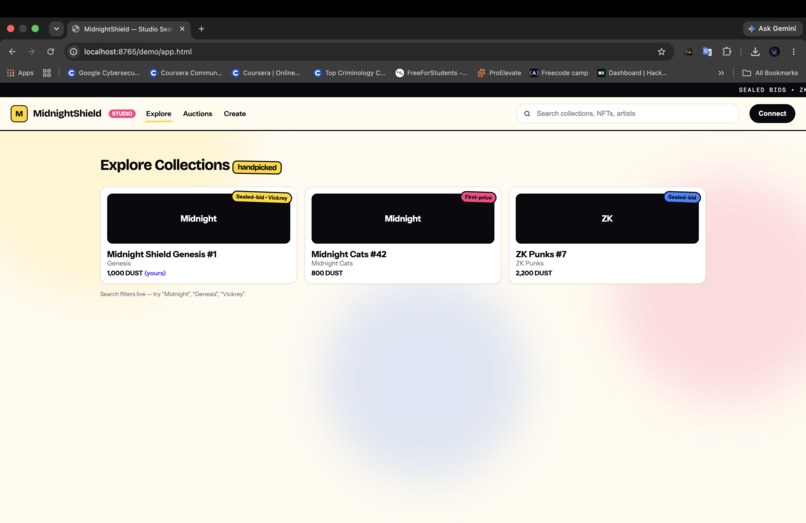The image size is (806, 523).
Task: Focus the Search collections input field
Action: [x=628, y=114]
